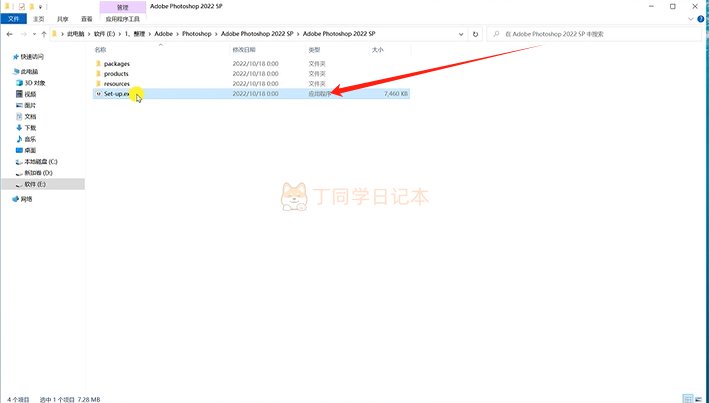Select the resources folder icon
Image resolution: width=709 pixels, height=403 pixels.
pos(98,84)
